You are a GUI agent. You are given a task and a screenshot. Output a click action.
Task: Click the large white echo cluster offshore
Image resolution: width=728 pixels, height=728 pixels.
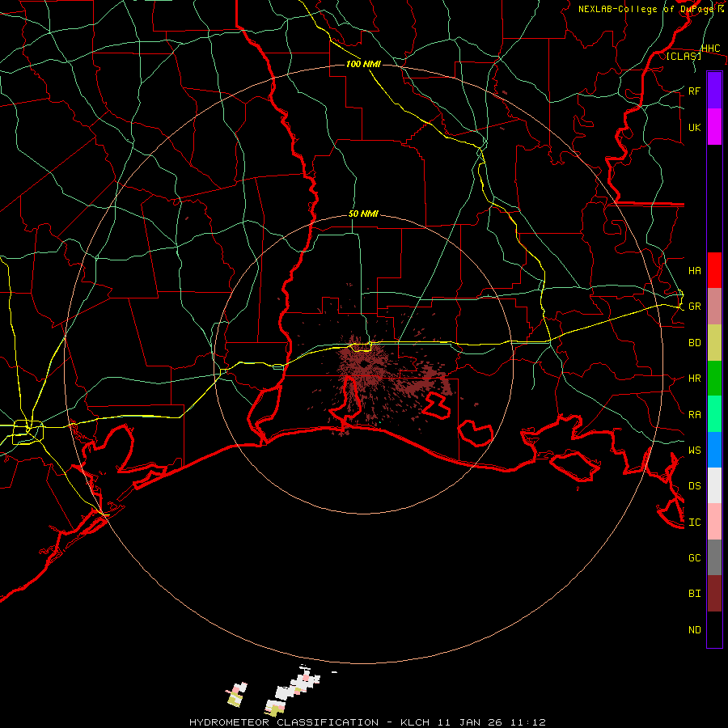pyautogui.click(x=298, y=685)
